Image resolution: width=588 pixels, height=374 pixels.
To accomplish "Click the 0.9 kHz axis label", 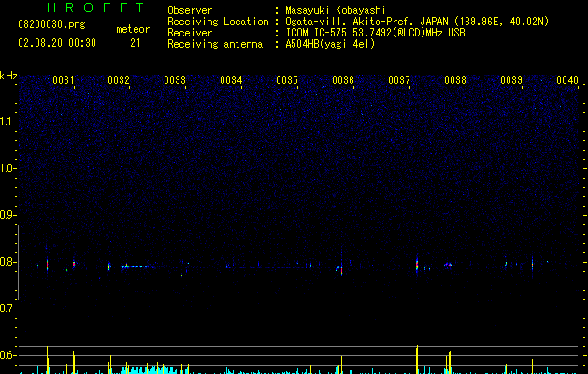I will tap(7, 215).
